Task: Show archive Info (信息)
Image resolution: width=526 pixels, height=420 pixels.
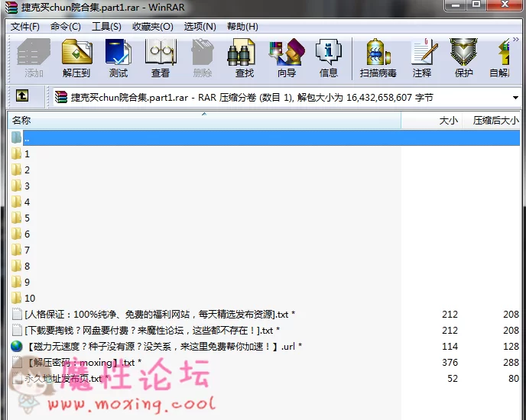Action: pyautogui.click(x=329, y=57)
